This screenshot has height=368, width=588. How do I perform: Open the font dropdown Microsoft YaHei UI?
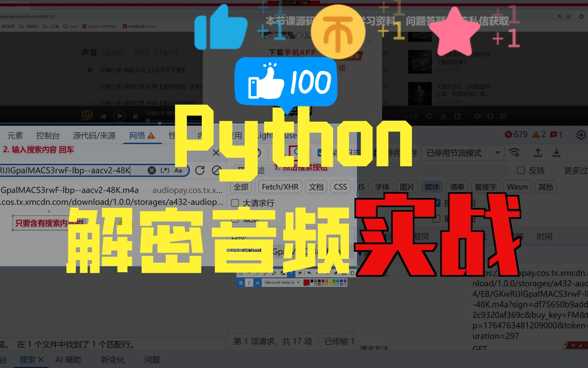click(282, 282)
